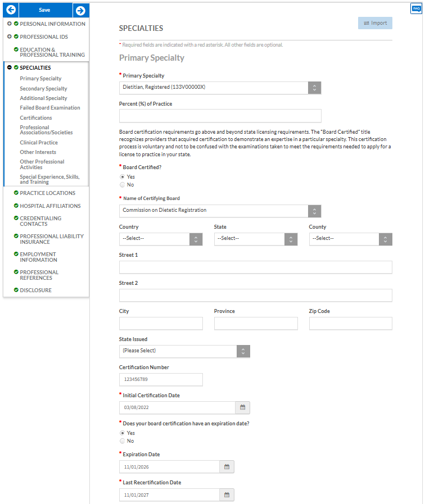Viewport: 425px width, 504px height.
Task: Click the Percent of Practice field
Action: point(220,116)
